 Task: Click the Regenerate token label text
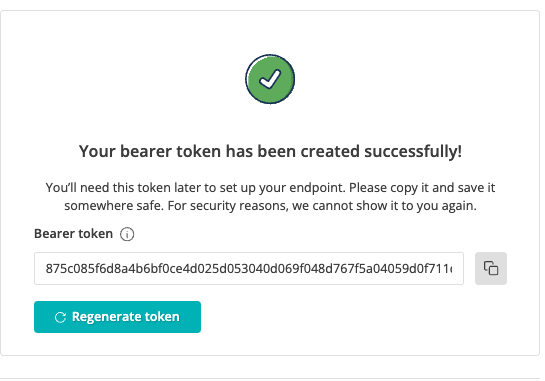pyautogui.click(x=125, y=317)
